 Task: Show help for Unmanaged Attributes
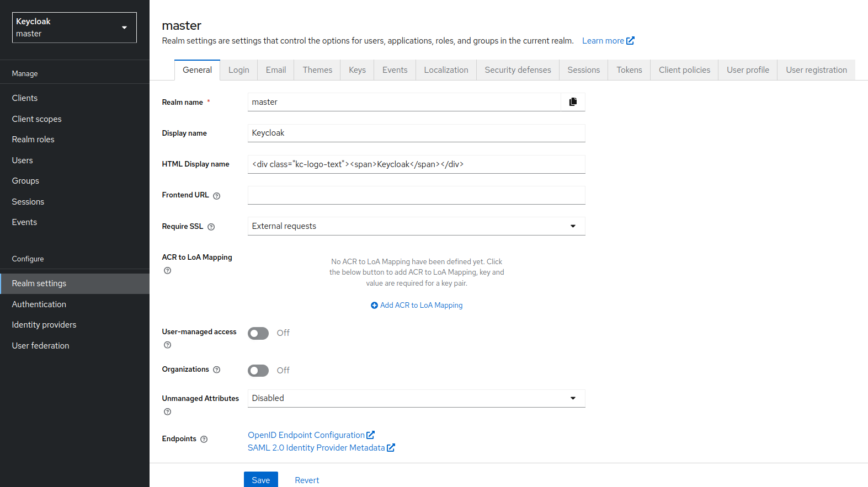point(168,411)
